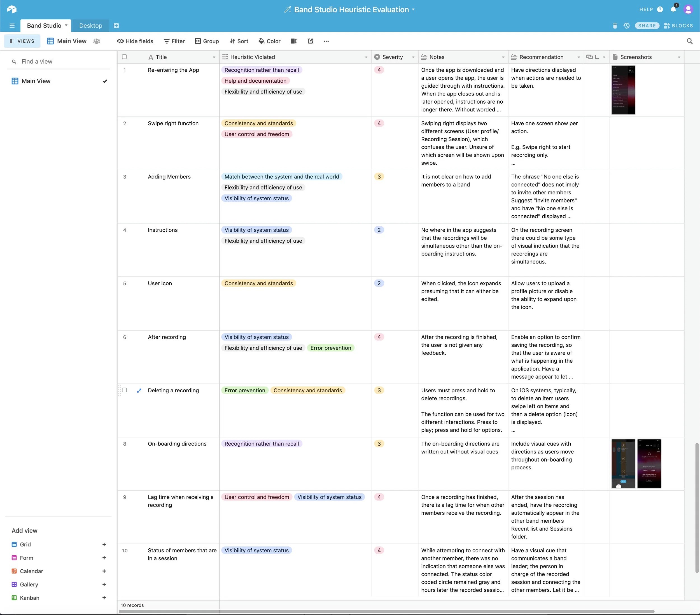Open the tables hamburger menu icon
This screenshot has width=700, height=615.
12,26
